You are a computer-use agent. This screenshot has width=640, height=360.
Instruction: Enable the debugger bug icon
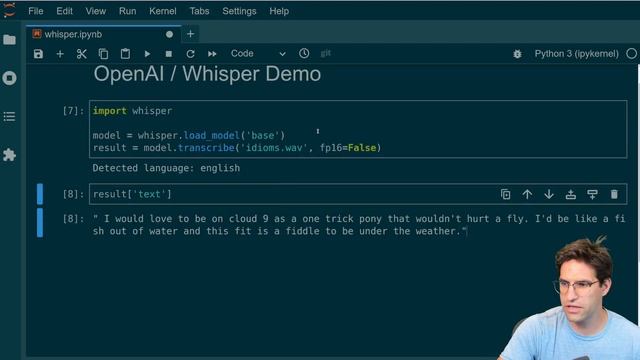(518, 54)
